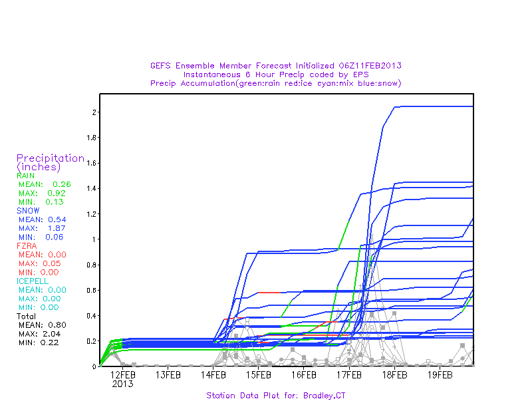This screenshot has width=532, height=411.
Task: Click rain 'MIN: 0.13' value
Action: (x=41, y=202)
